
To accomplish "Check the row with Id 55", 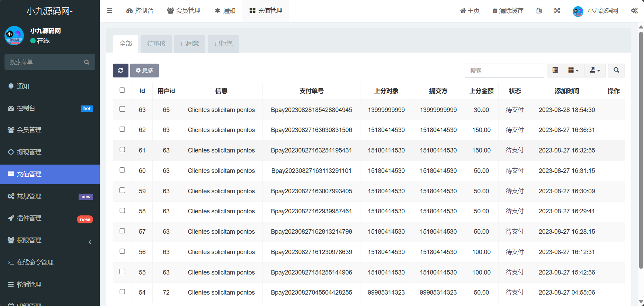I will [x=122, y=271].
